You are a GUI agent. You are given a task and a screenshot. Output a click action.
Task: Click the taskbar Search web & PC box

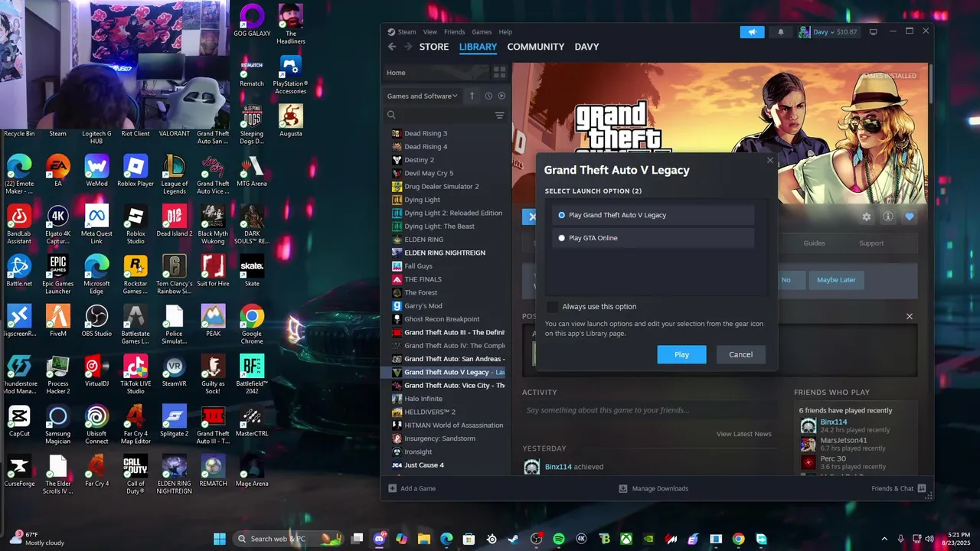[x=289, y=539]
